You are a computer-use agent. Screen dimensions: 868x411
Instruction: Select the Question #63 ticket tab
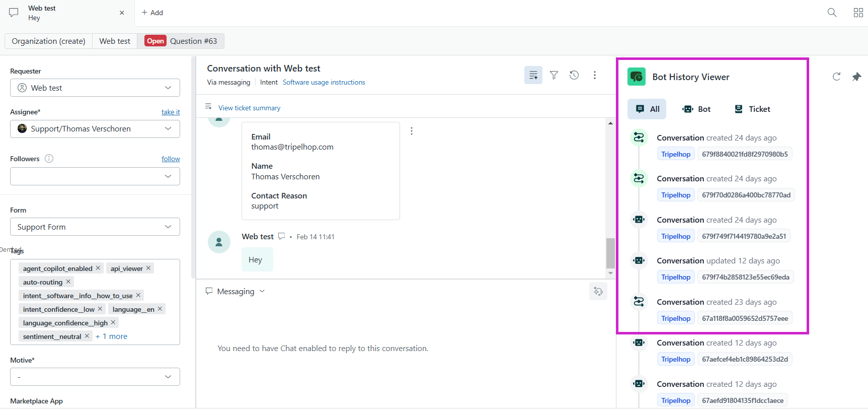[x=181, y=41]
